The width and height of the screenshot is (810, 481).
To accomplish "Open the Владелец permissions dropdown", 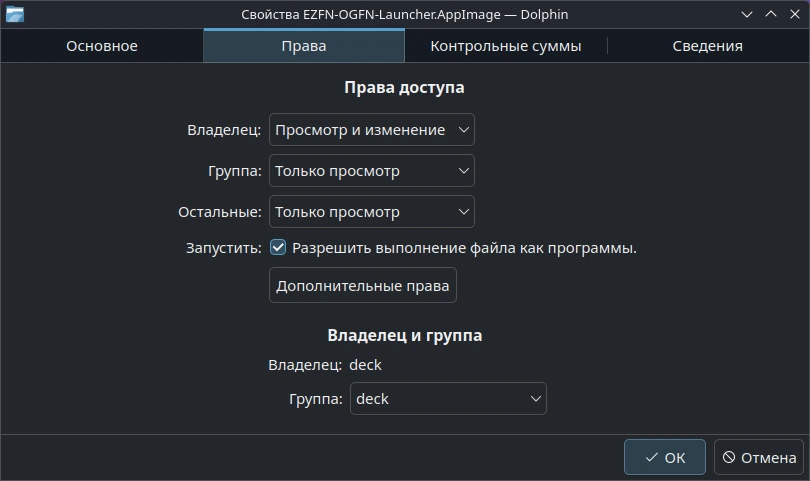I will (x=371, y=130).
